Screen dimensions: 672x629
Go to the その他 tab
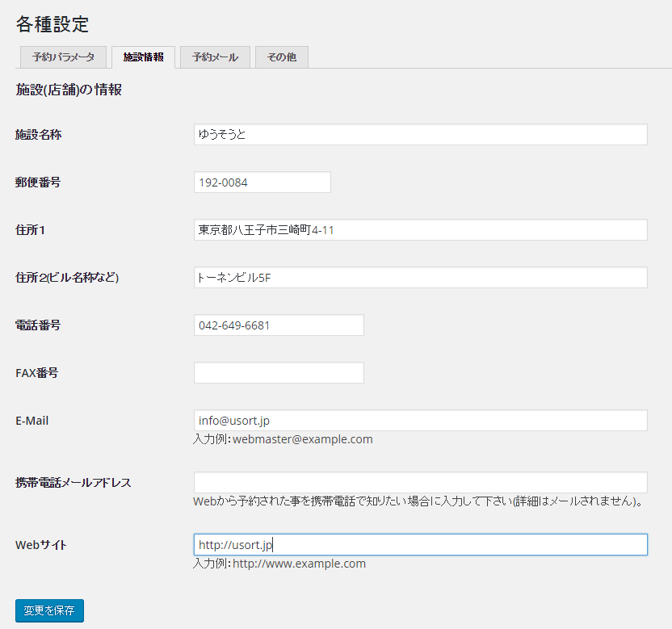coord(281,57)
